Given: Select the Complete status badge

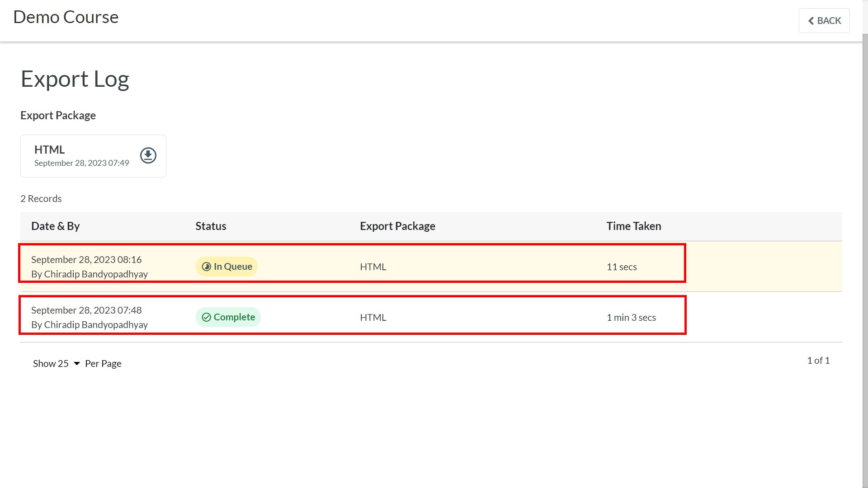Looking at the screenshot, I should coord(228,317).
